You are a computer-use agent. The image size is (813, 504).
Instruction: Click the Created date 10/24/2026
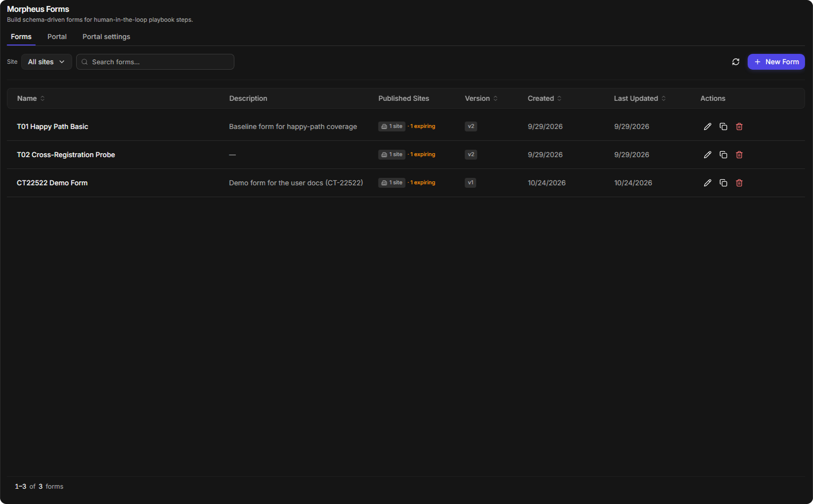(546, 183)
